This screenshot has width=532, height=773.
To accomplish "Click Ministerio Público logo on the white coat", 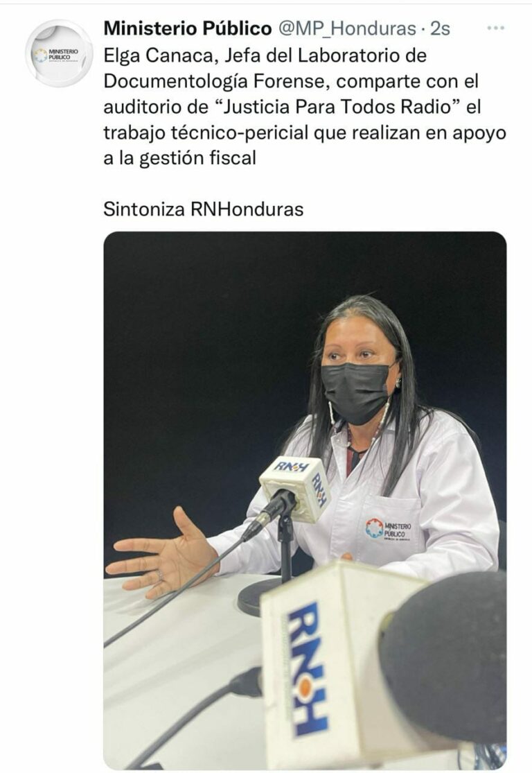I will click(x=388, y=528).
